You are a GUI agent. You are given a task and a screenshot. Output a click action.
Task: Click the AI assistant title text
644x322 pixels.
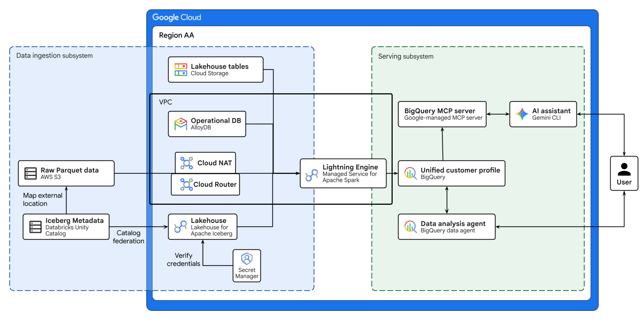tap(551, 111)
